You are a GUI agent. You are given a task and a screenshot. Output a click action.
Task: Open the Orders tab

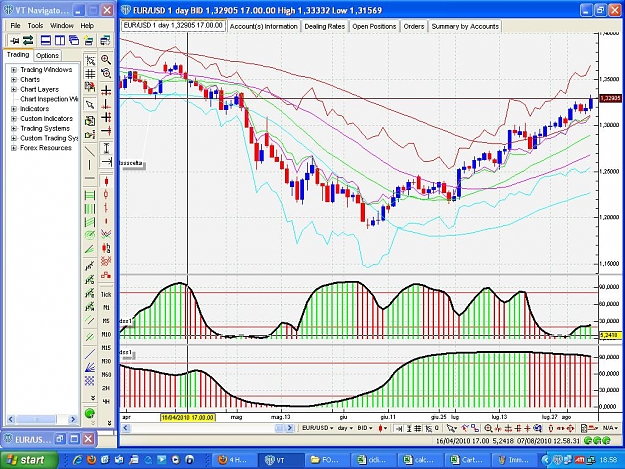point(414,26)
